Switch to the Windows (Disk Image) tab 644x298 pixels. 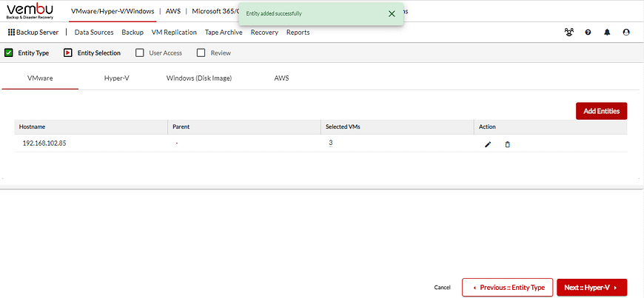pos(198,78)
